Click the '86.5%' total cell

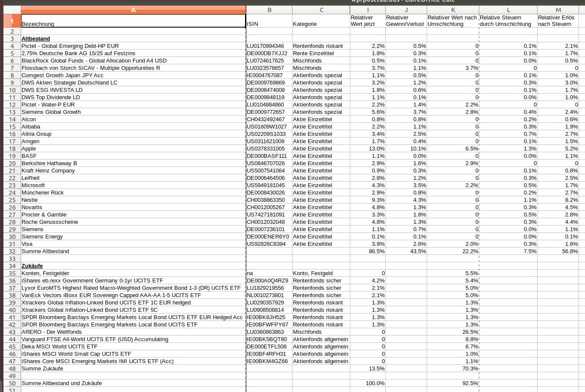368,251
